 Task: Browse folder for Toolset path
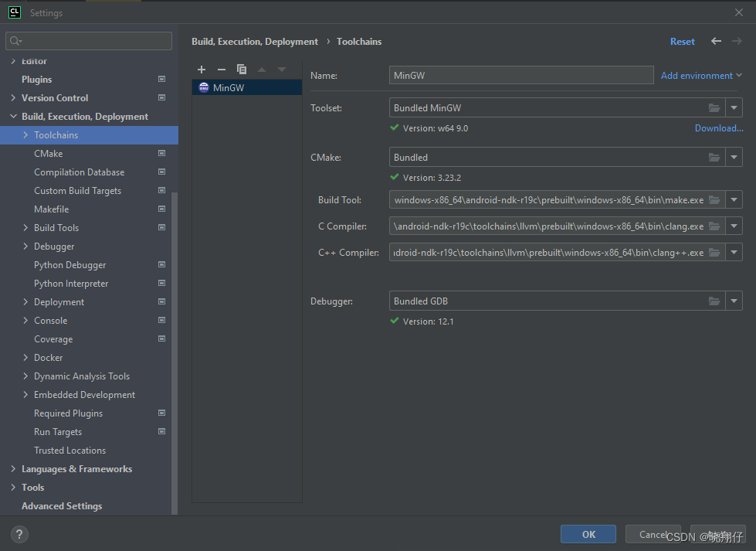click(714, 108)
